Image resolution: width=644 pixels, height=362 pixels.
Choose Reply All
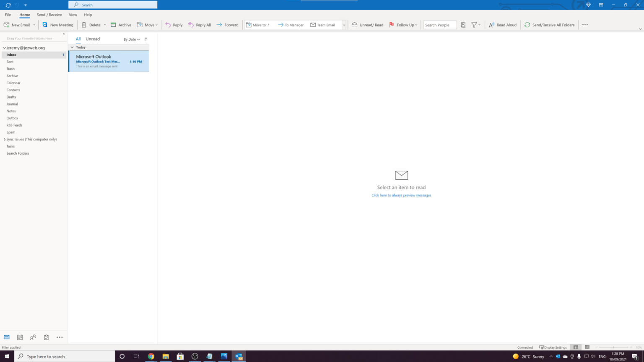(x=200, y=25)
